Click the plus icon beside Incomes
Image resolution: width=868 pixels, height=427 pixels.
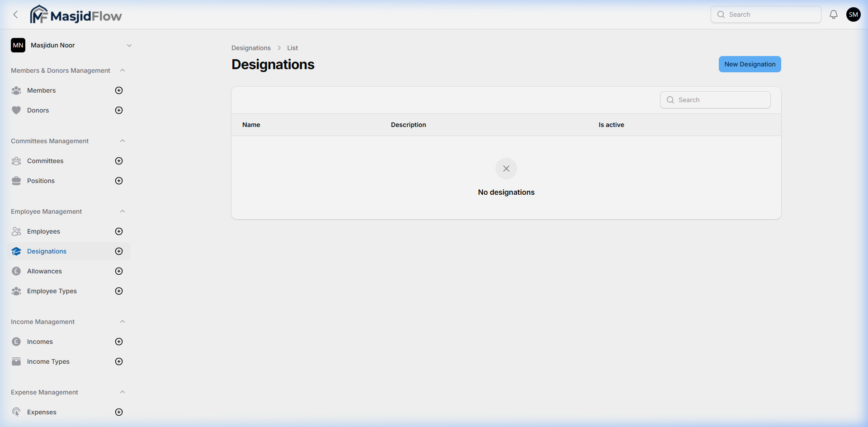[x=118, y=341]
